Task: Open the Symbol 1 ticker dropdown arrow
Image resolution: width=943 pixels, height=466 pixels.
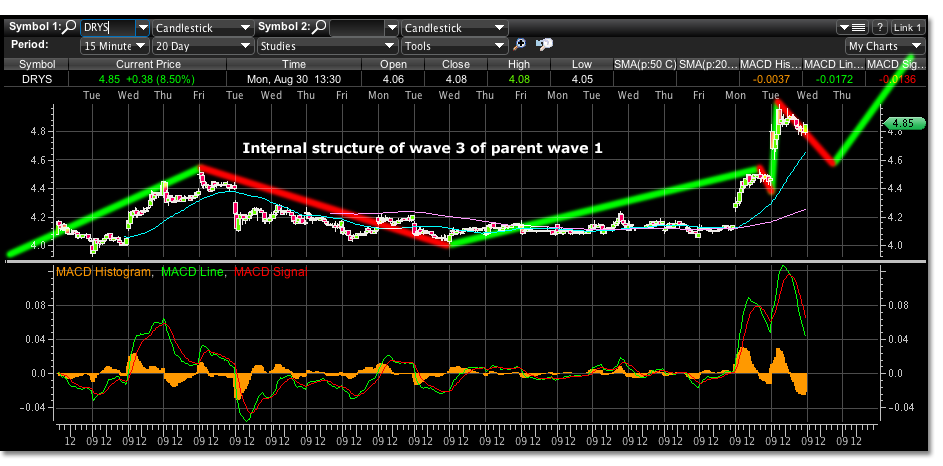Action: pos(142,29)
